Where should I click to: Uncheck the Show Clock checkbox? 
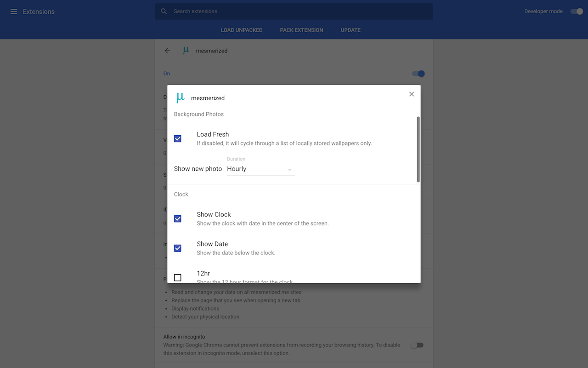(178, 218)
